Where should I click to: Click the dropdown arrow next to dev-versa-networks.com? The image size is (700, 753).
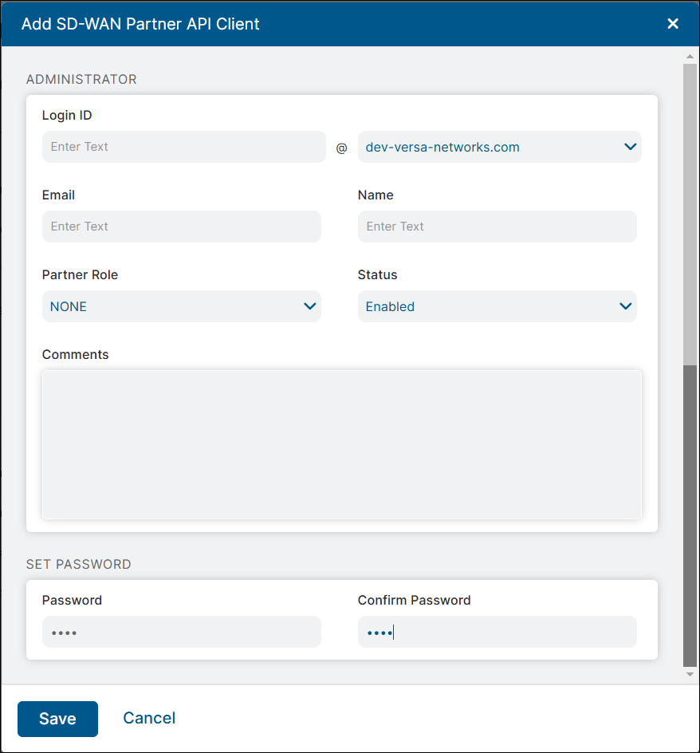(630, 147)
